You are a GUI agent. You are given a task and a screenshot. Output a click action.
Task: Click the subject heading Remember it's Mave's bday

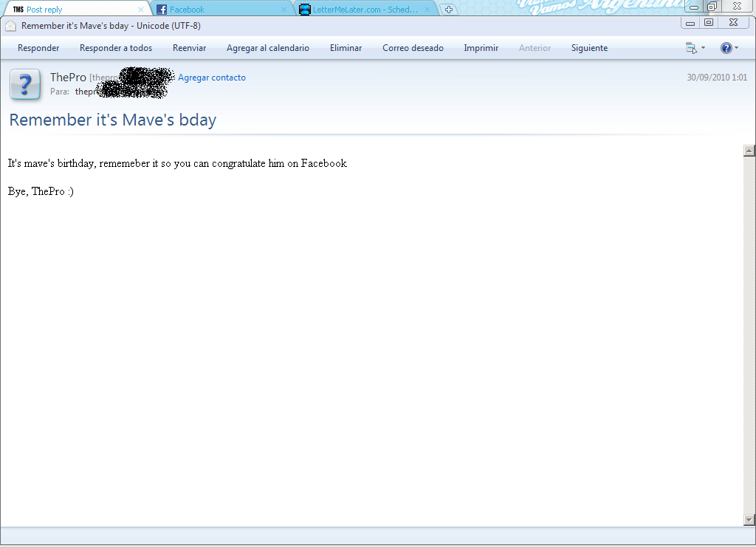point(113,120)
